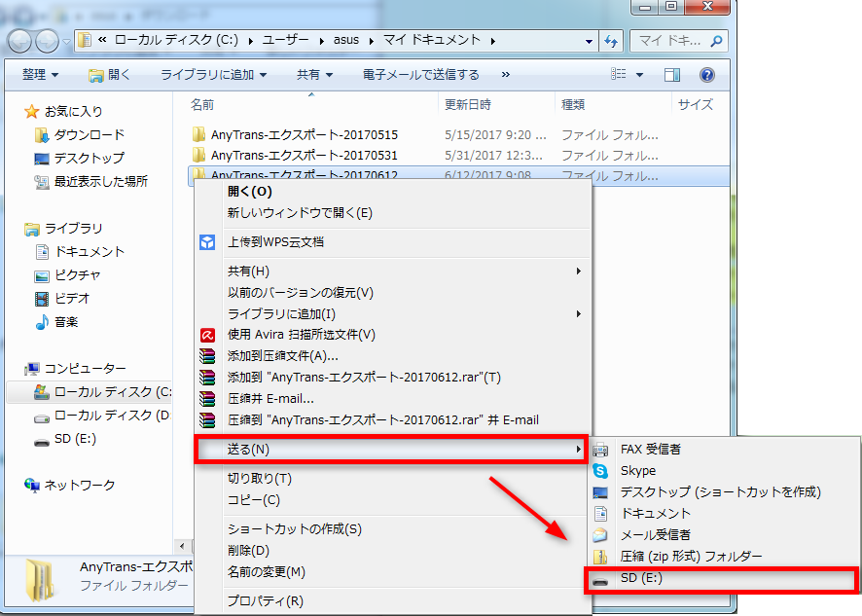Open address bar history dropdown
Image resolution: width=862 pixels, height=616 pixels.
[589, 41]
